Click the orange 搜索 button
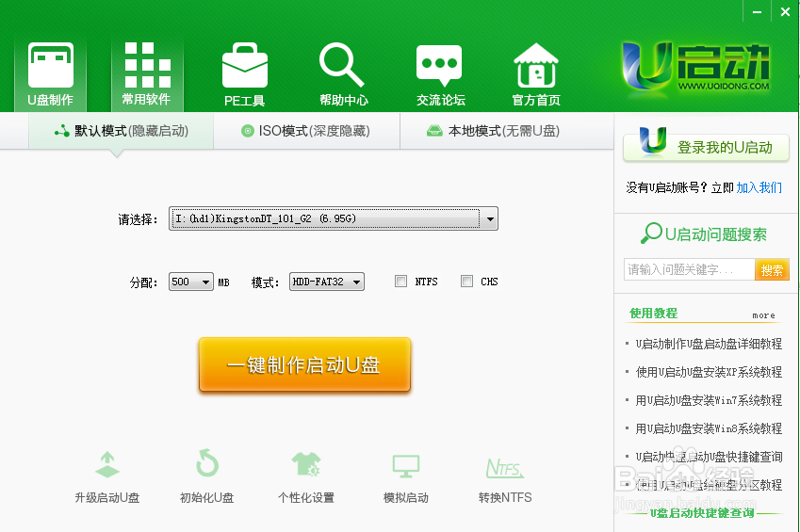800x532 pixels. 772,270
